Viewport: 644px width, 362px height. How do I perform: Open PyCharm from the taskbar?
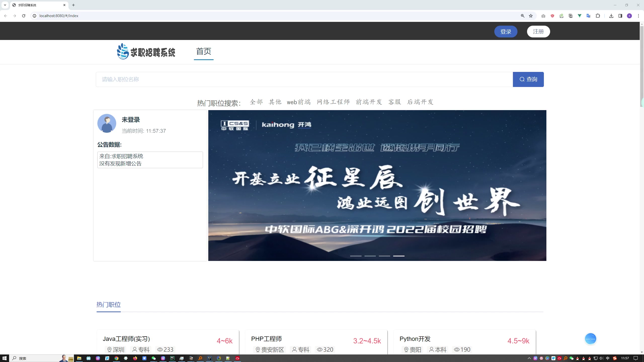click(x=172, y=358)
